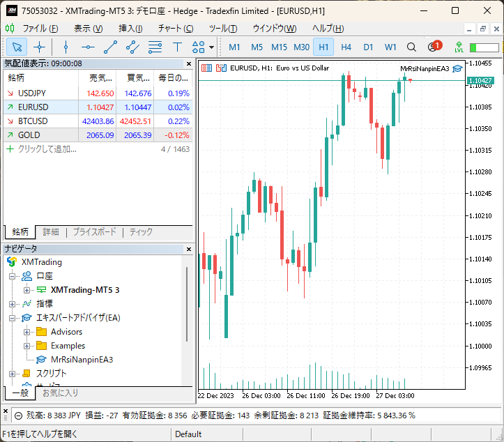Click クリックして追加 to add a symbol
Viewport: 504px width, 442px height.
[x=47, y=148]
